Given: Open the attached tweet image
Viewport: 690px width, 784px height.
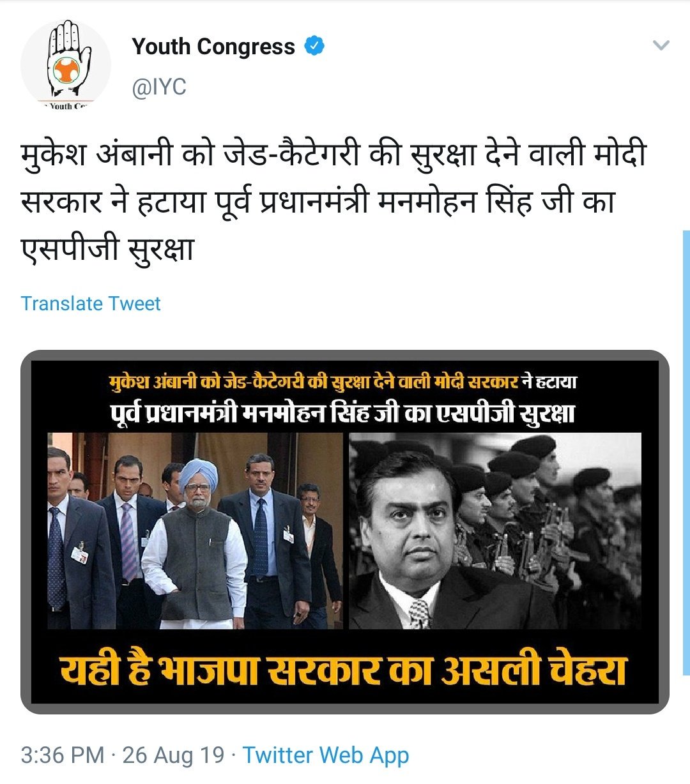Looking at the screenshot, I should tap(345, 532).
